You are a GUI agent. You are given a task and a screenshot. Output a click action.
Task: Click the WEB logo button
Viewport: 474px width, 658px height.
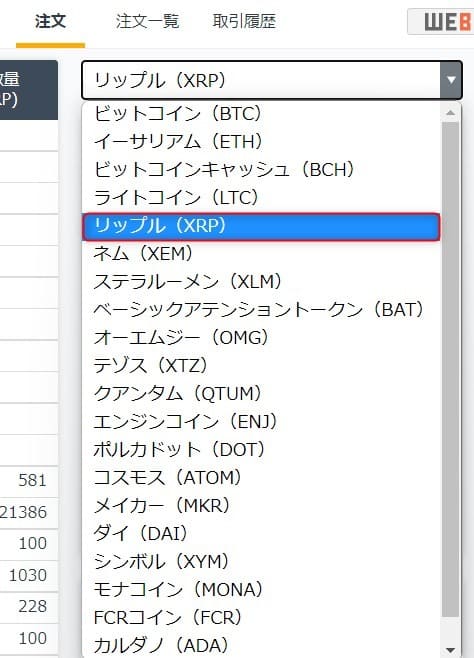click(x=441, y=21)
